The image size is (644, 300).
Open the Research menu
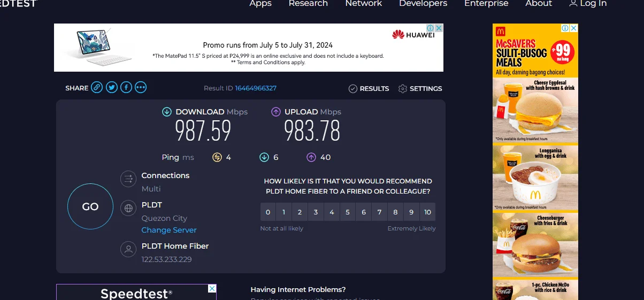pos(308,3)
